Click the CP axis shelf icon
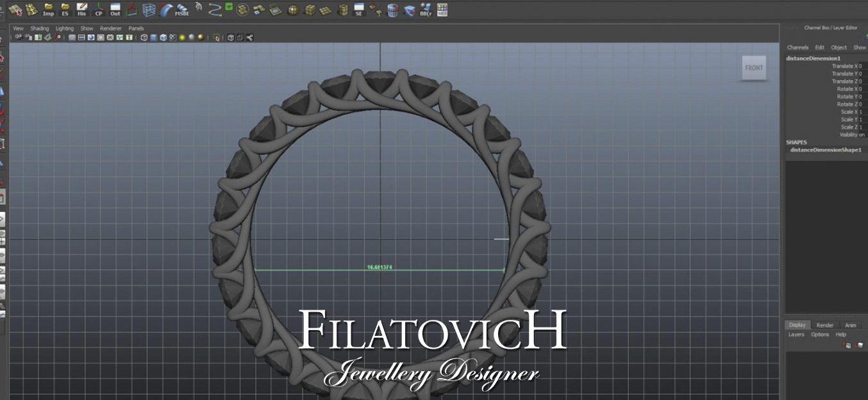Viewport: 868px width, 400px height. (x=98, y=10)
